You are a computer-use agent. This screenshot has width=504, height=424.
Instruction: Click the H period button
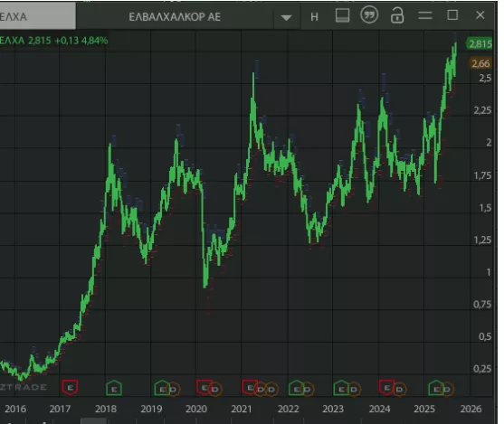314,16
